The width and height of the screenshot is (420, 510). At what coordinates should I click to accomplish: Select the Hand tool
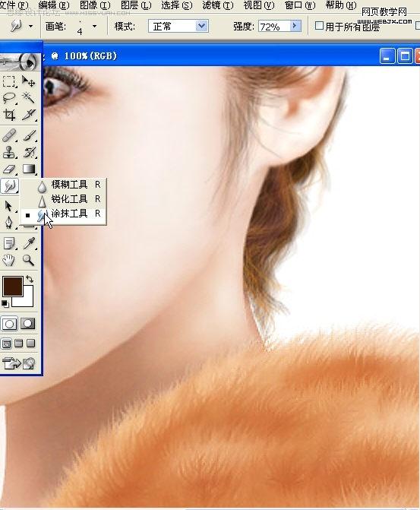[9, 260]
